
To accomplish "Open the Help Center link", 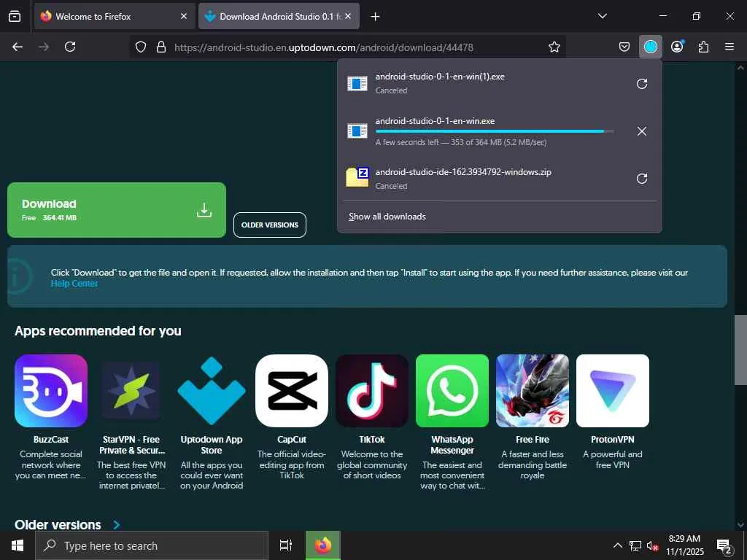I will 74,284.
